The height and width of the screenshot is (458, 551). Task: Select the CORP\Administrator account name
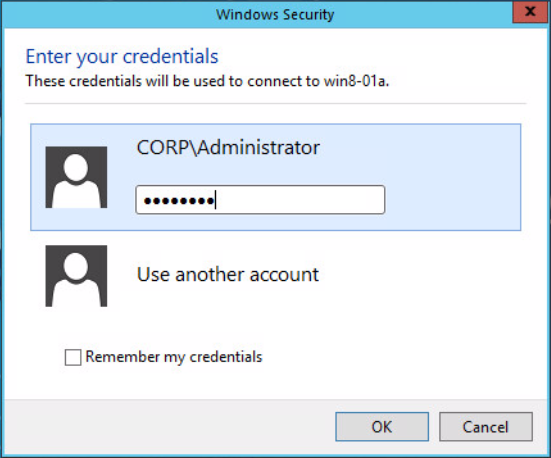228,148
